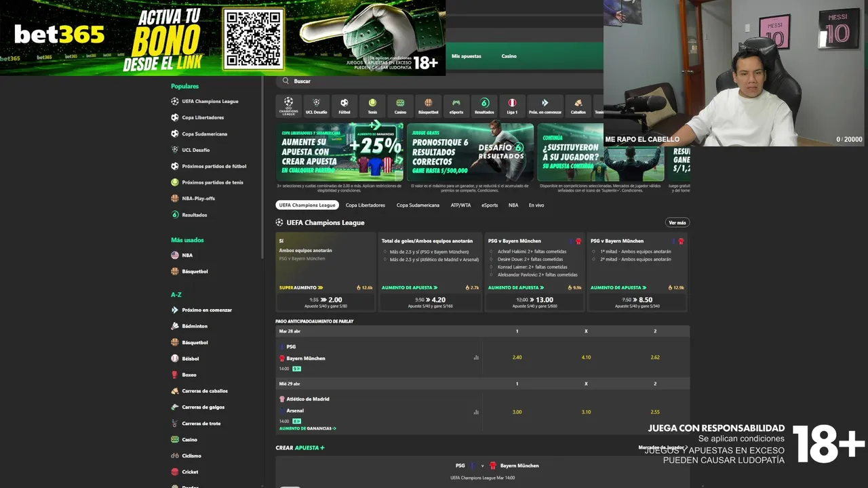Image resolution: width=868 pixels, height=488 pixels.
Task: Open Aumente su apuesta +25% banner
Action: pos(340,152)
